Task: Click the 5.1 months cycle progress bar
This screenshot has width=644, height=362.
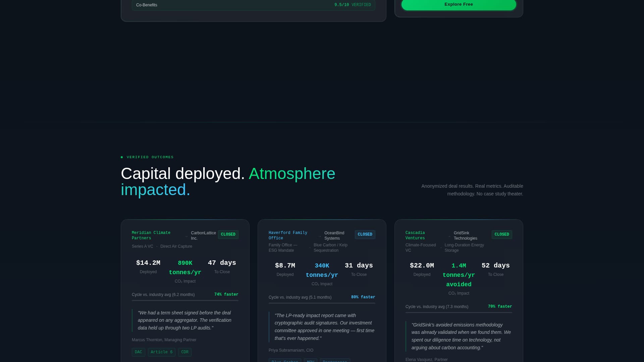Action: pos(322,303)
